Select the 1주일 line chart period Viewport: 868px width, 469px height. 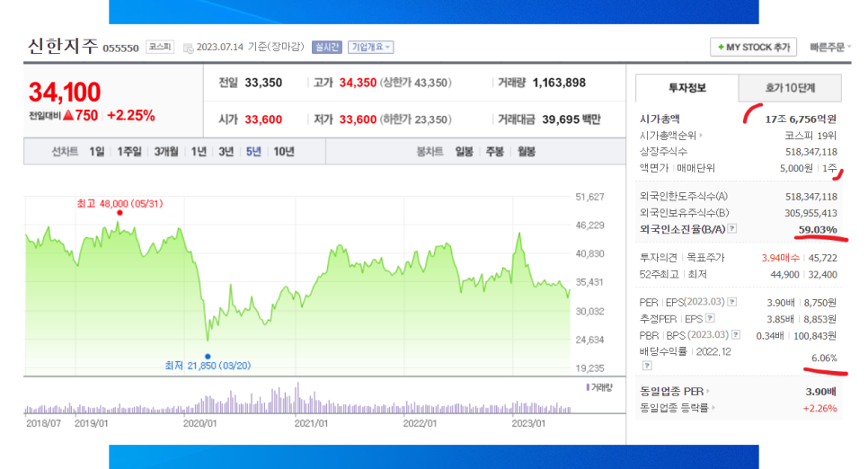tap(129, 151)
